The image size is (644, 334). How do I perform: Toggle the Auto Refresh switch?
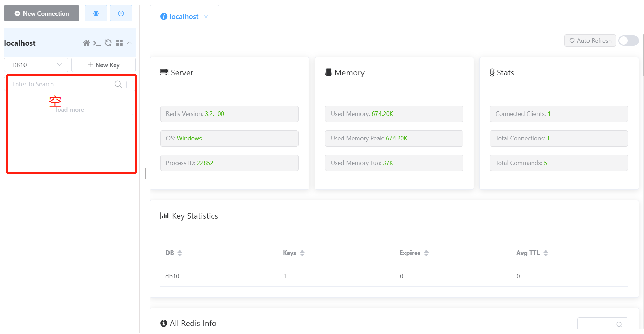click(628, 41)
